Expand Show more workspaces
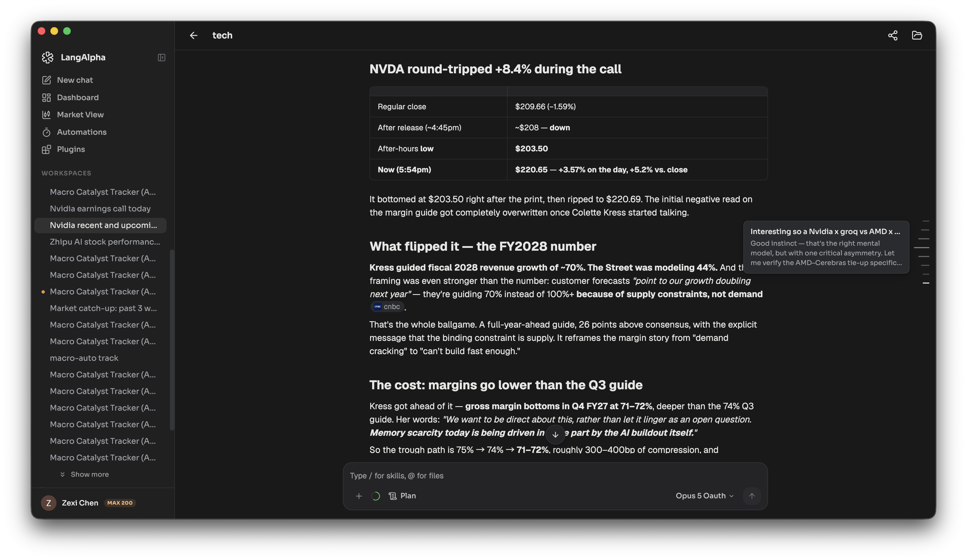 pos(85,475)
